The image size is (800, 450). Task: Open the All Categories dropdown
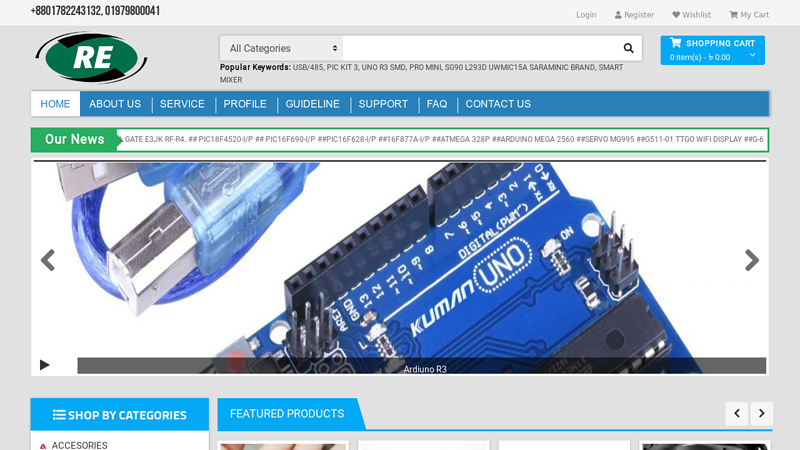pyautogui.click(x=282, y=48)
